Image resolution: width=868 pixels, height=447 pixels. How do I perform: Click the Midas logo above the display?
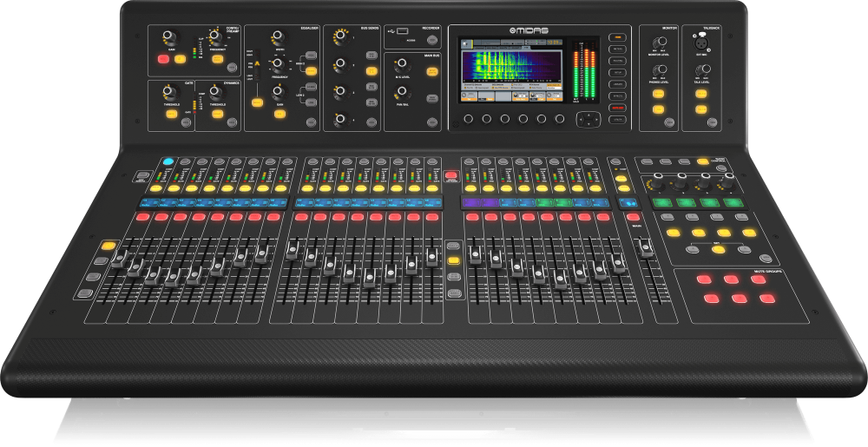coord(528,31)
